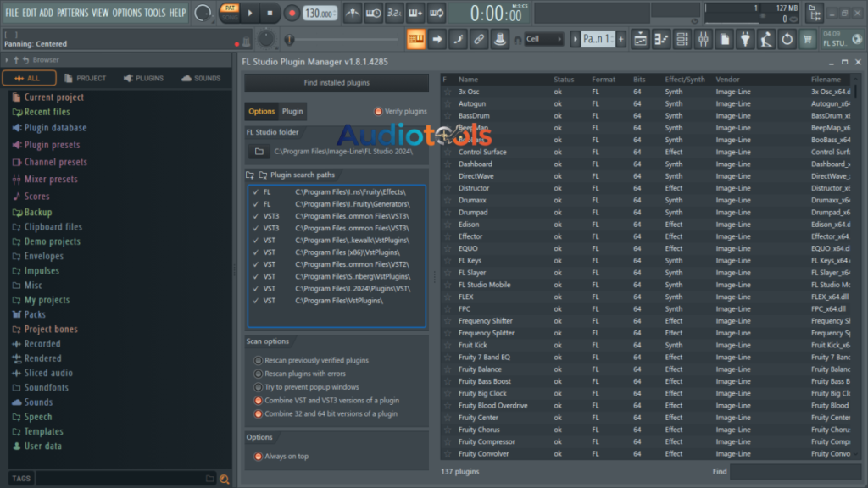Switch to the Plugin tab

[292, 111]
